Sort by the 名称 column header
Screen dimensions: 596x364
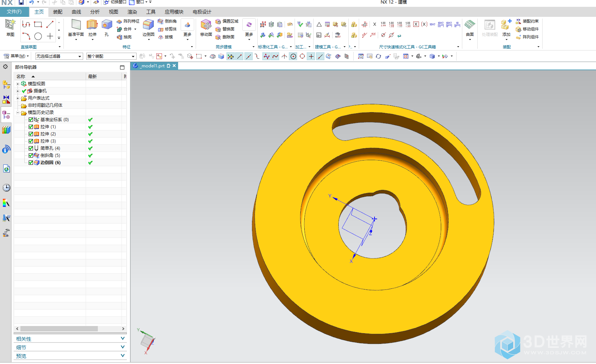coord(50,76)
